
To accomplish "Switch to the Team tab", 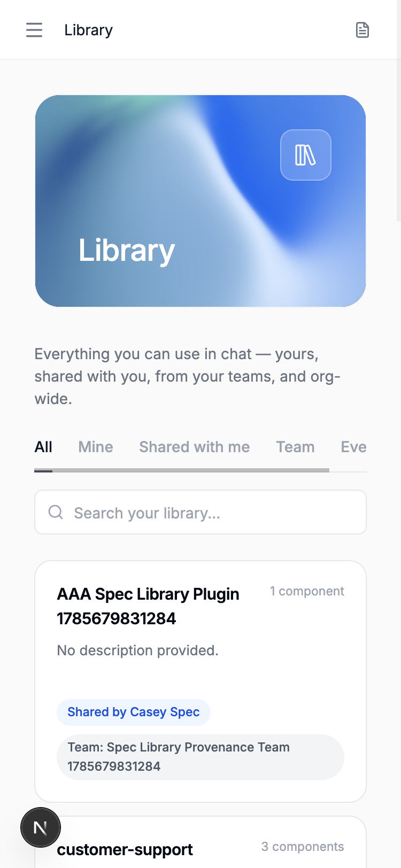I will (295, 447).
